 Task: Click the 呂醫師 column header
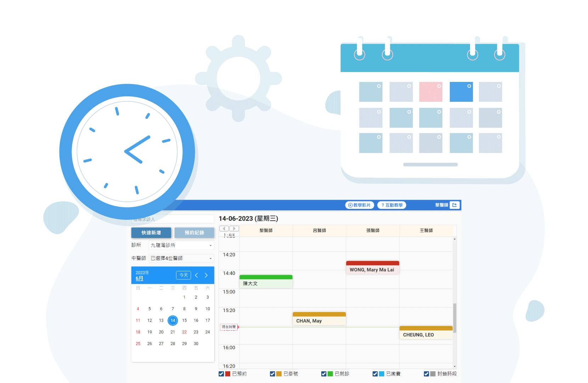(x=320, y=231)
